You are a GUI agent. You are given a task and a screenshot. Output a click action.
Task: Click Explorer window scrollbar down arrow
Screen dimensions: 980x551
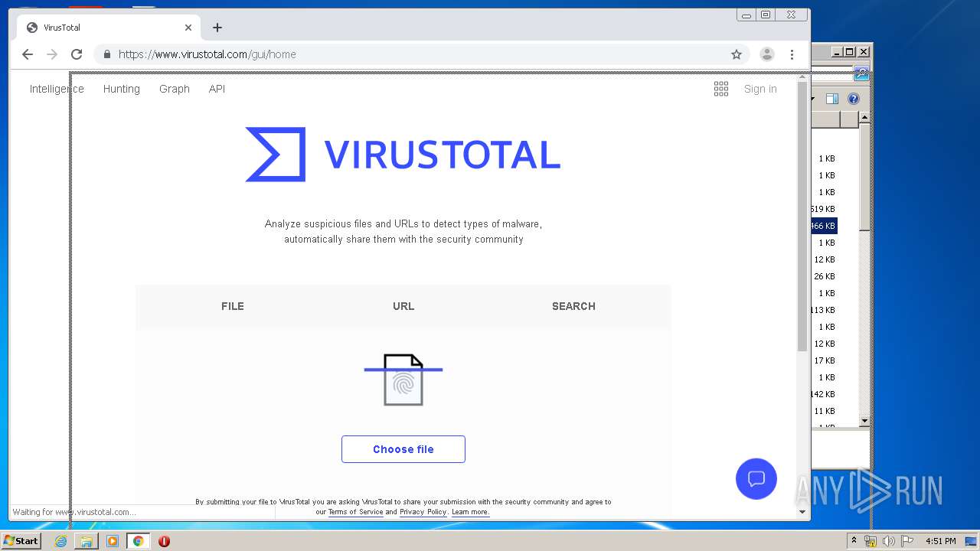tap(864, 421)
